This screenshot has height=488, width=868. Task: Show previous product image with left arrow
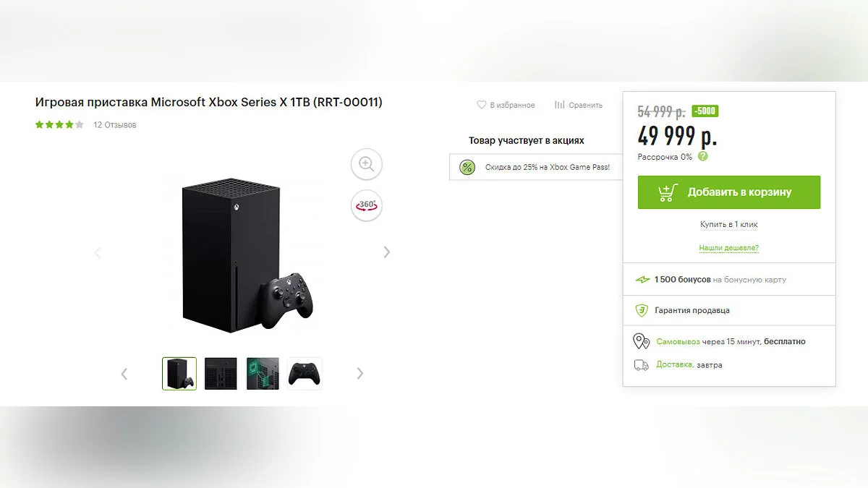[98, 252]
